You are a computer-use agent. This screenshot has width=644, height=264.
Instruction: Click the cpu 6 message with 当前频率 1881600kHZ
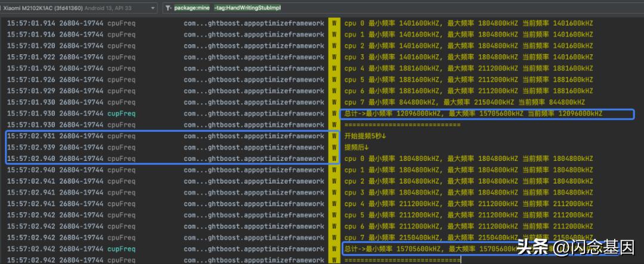pyautogui.click(x=469, y=91)
